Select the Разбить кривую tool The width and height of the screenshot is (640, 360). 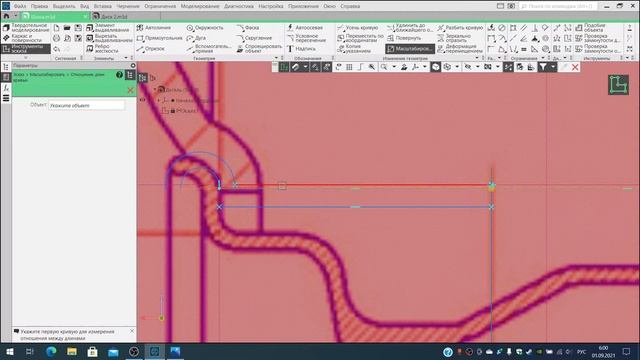tap(460, 27)
